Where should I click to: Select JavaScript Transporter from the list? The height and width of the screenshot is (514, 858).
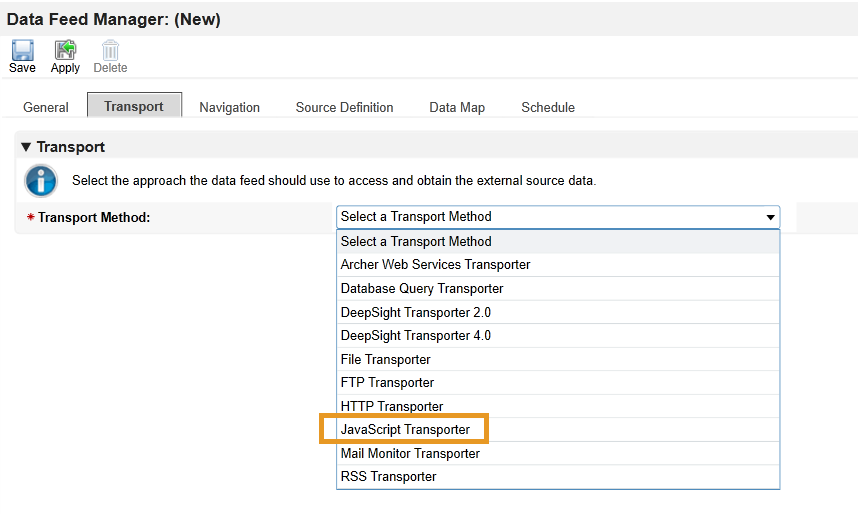tap(558, 430)
